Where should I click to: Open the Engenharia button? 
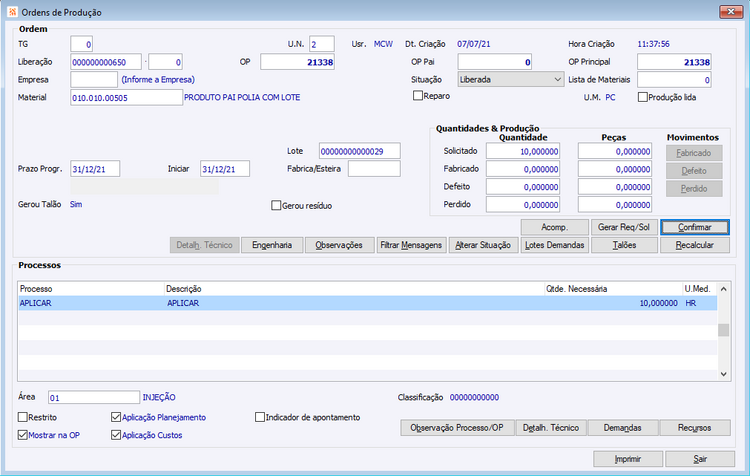pyautogui.click(x=272, y=245)
